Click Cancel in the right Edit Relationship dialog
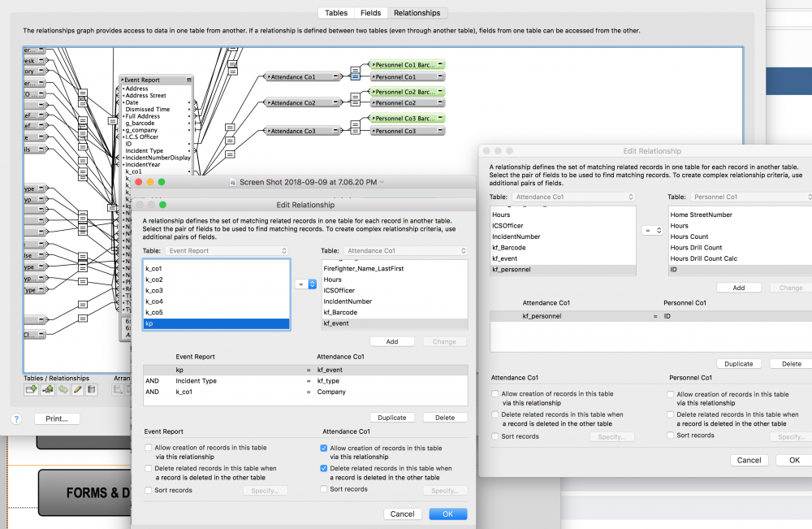This screenshot has height=529, width=812. 749,460
